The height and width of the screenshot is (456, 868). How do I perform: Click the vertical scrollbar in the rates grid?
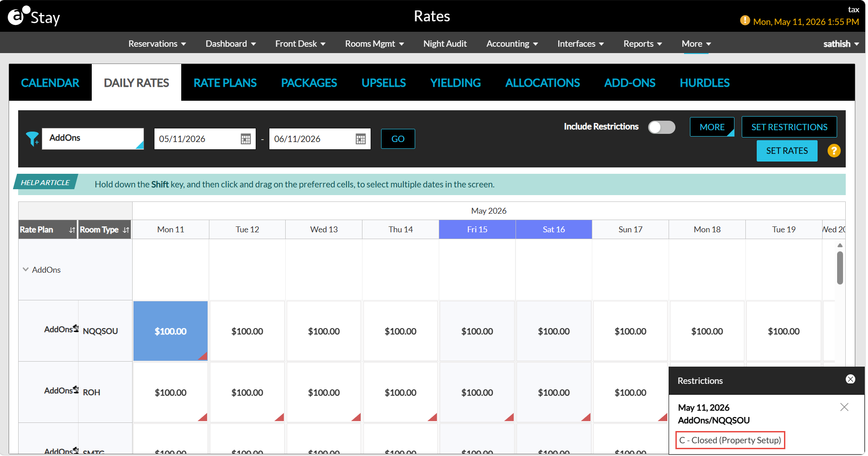(840, 268)
